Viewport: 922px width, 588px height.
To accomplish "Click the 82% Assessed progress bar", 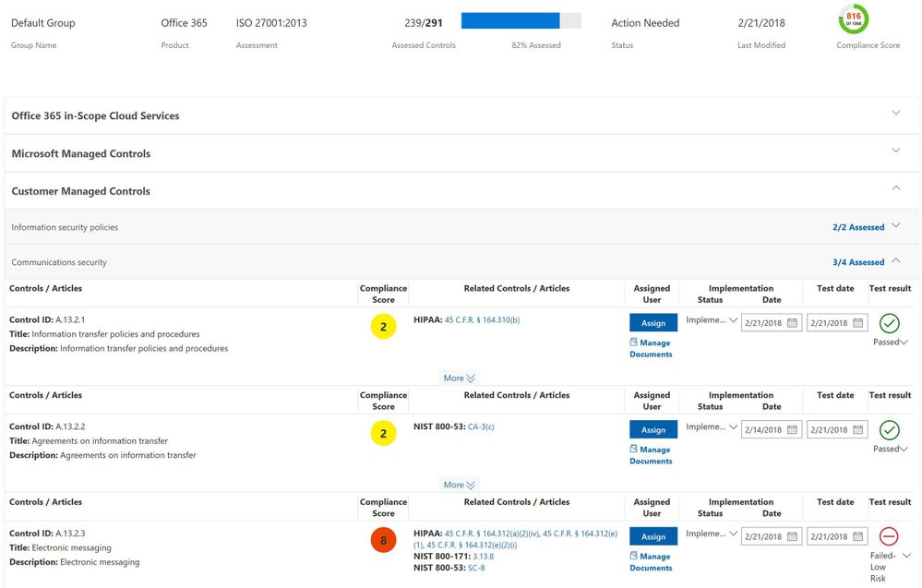I will pyautogui.click(x=521, y=20).
